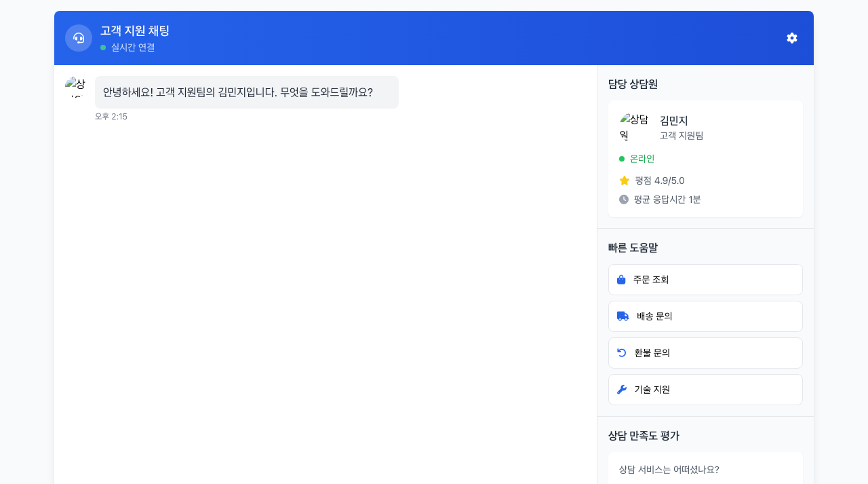The width and height of the screenshot is (868, 484).
Task: Click the 평점 4.9/5.0 rating text
Action: 660,181
